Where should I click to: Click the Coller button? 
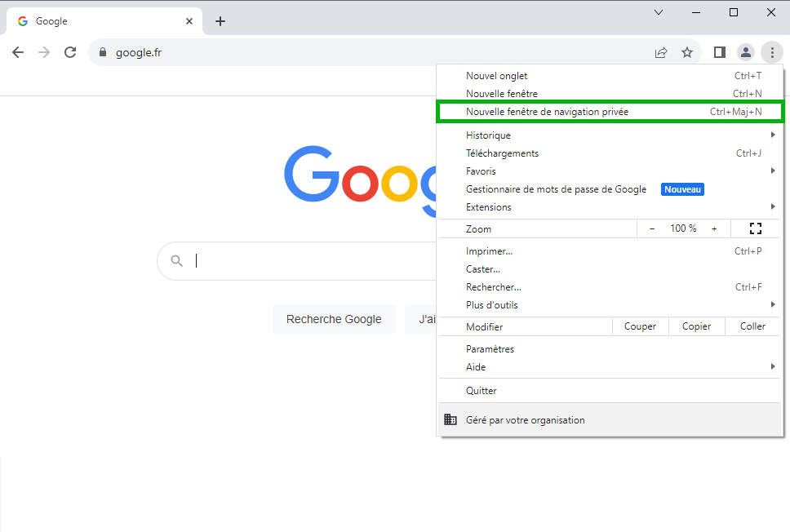tap(752, 326)
